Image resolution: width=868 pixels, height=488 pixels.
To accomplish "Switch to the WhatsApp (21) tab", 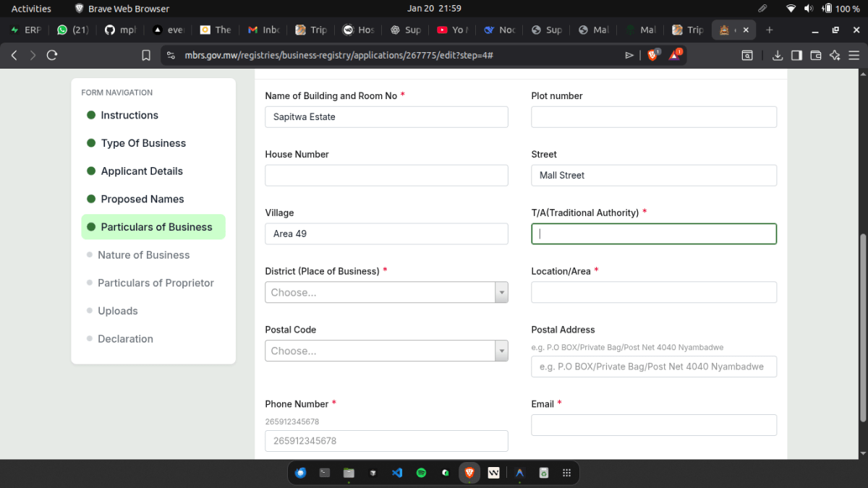I will point(72,30).
